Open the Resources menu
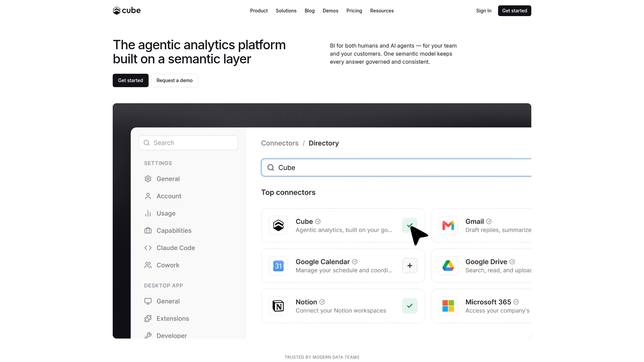The width and height of the screenshot is (644, 362). coord(382,11)
